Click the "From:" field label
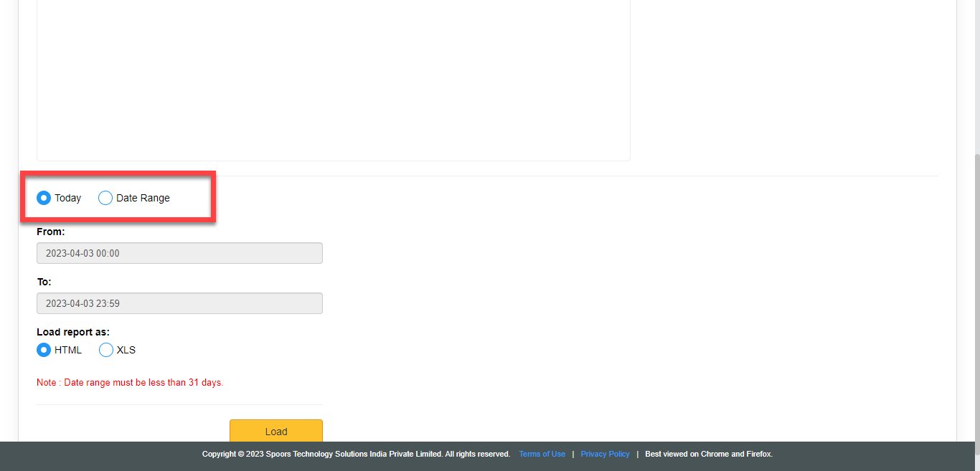 pyautogui.click(x=50, y=232)
